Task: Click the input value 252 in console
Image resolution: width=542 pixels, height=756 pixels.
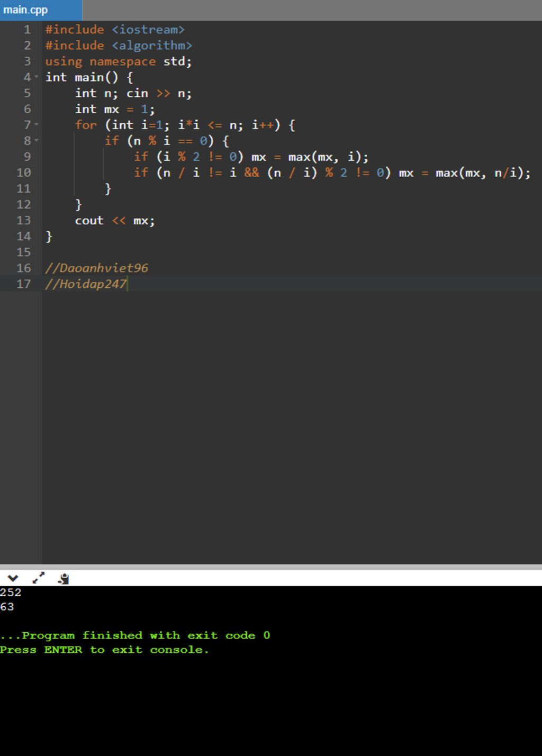Action: (x=11, y=593)
